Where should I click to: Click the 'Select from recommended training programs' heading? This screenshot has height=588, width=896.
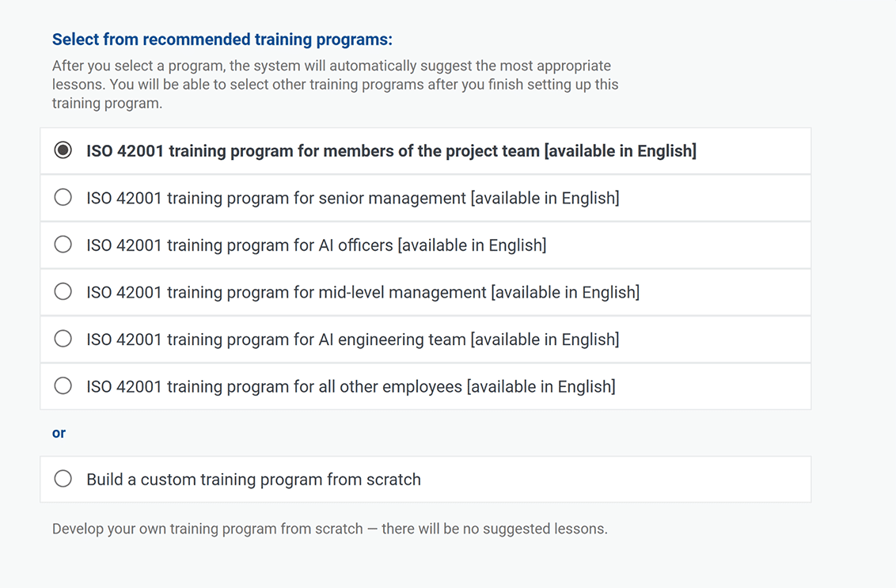(222, 40)
